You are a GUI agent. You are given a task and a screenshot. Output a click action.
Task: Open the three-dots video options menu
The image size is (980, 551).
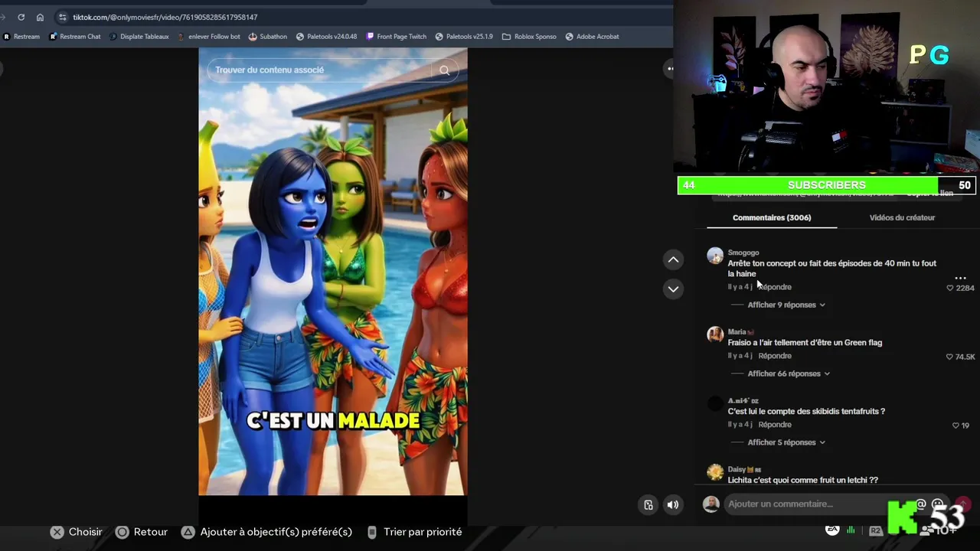(x=670, y=68)
